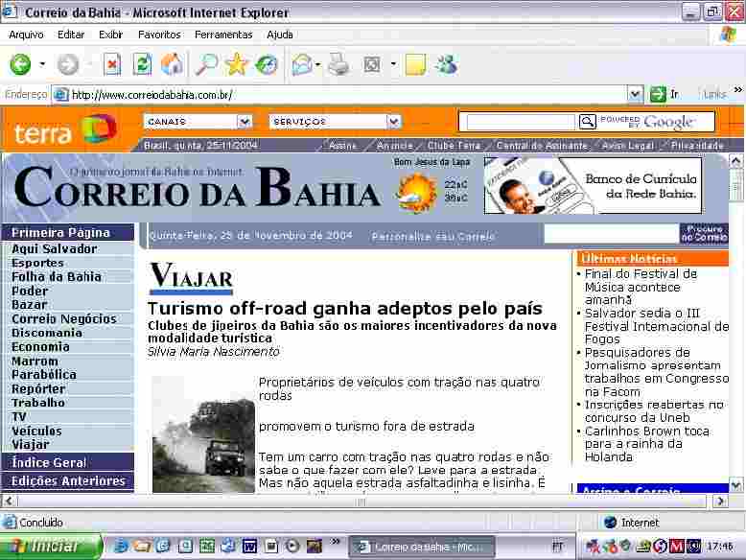Open the Mail envelope icon

pyautogui.click(x=303, y=64)
